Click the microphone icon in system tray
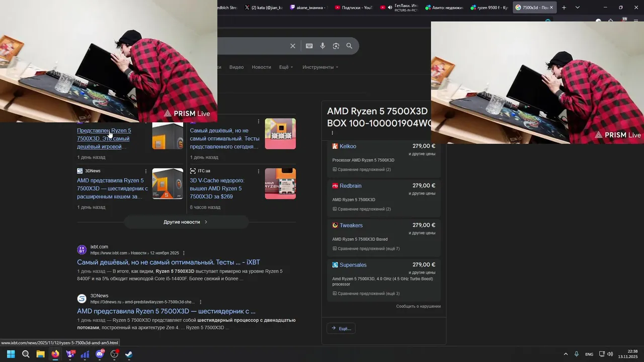 coord(577,354)
